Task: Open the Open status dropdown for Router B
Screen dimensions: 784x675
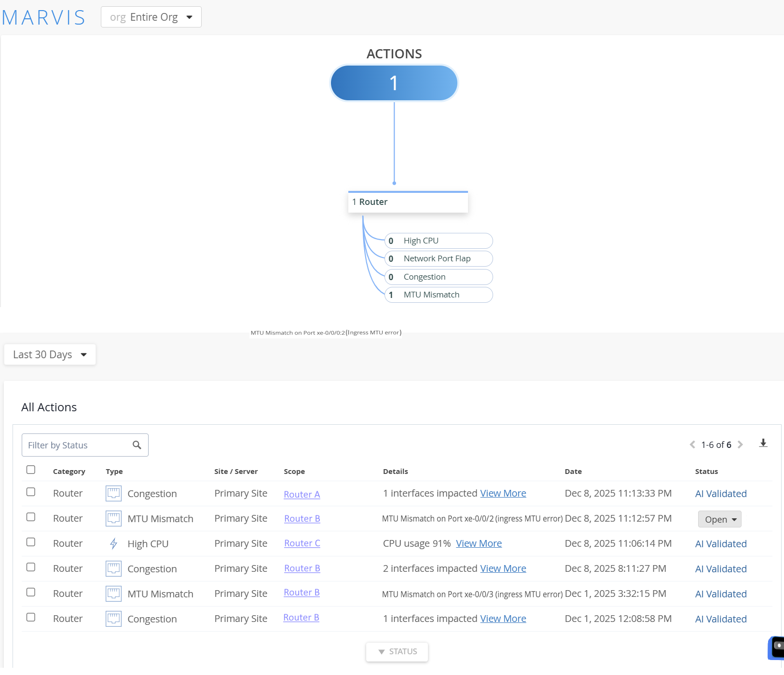Action: (x=719, y=519)
